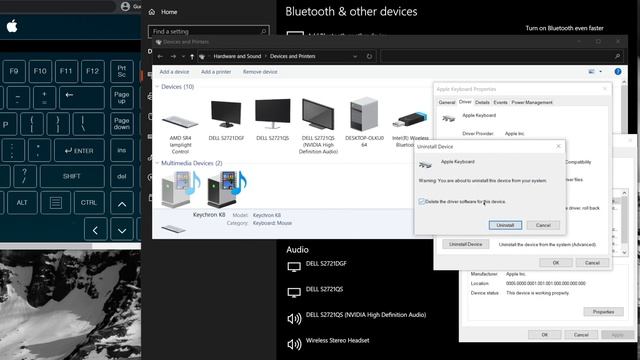Switch to the Driver tab
Image resolution: width=640 pixels, height=360 pixels.
click(x=465, y=102)
